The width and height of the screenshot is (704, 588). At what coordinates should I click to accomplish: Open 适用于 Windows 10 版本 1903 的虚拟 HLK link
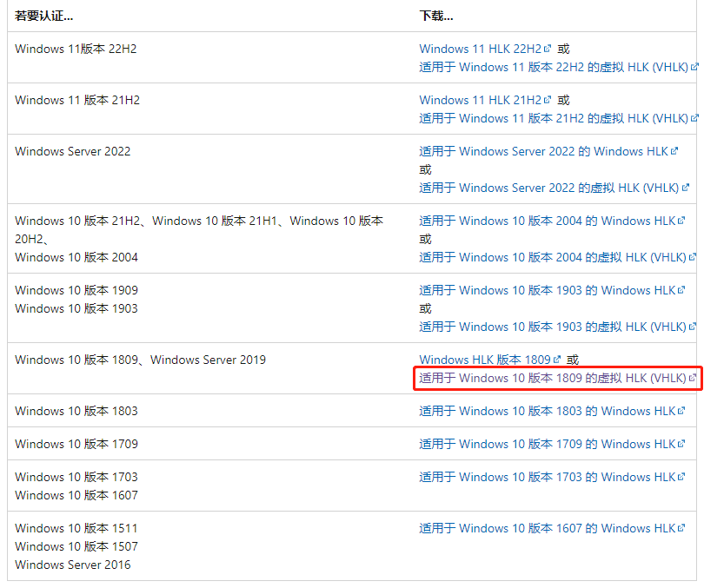tap(552, 326)
